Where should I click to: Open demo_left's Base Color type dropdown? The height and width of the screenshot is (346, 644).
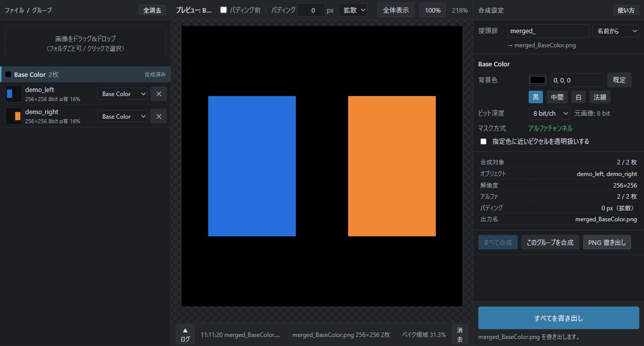pos(122,94)
